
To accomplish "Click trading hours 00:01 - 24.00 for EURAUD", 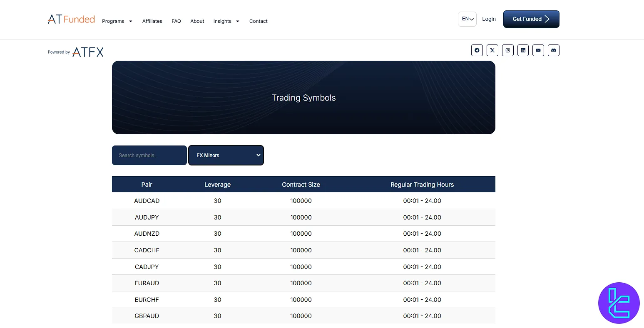I will (x=422, y=283).
